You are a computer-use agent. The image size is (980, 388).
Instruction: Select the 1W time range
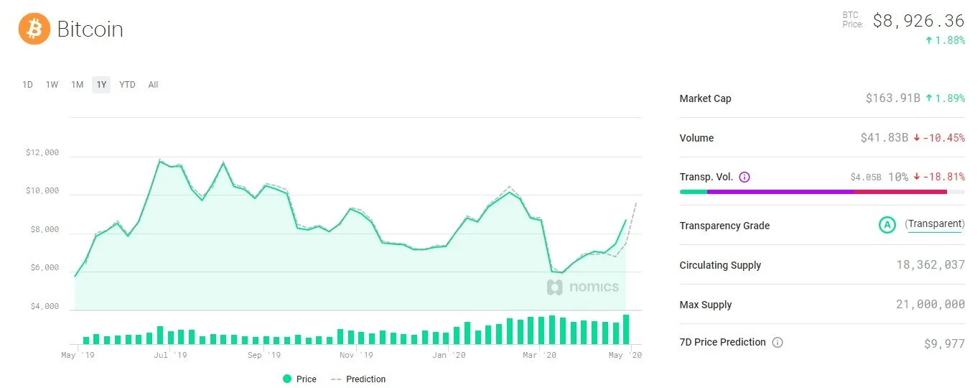52,85
